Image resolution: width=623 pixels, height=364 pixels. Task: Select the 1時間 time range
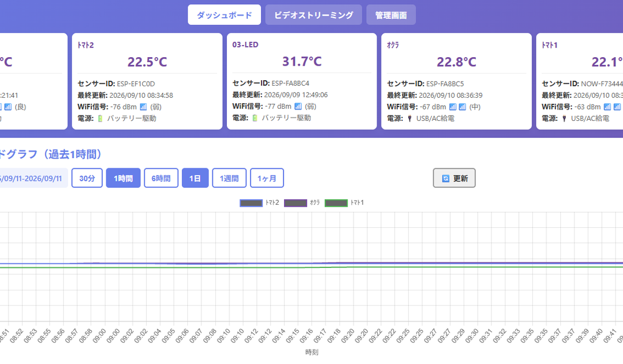click(123, 178)
